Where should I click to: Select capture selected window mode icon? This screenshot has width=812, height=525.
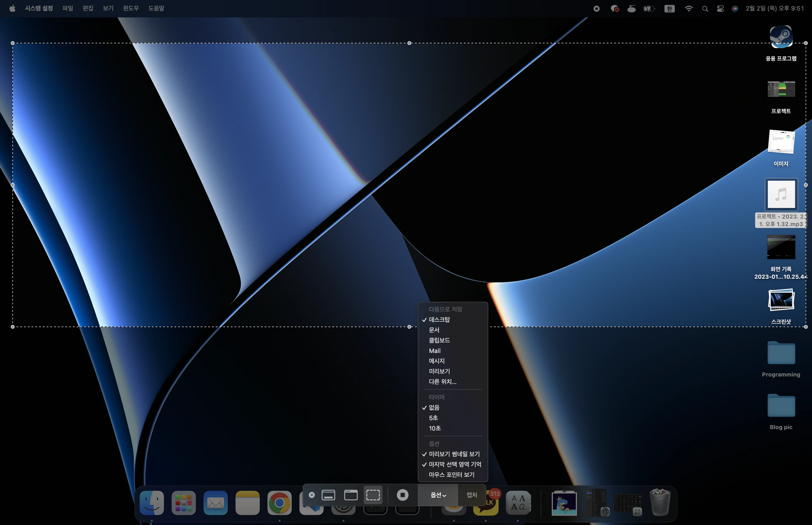(351, 495)
